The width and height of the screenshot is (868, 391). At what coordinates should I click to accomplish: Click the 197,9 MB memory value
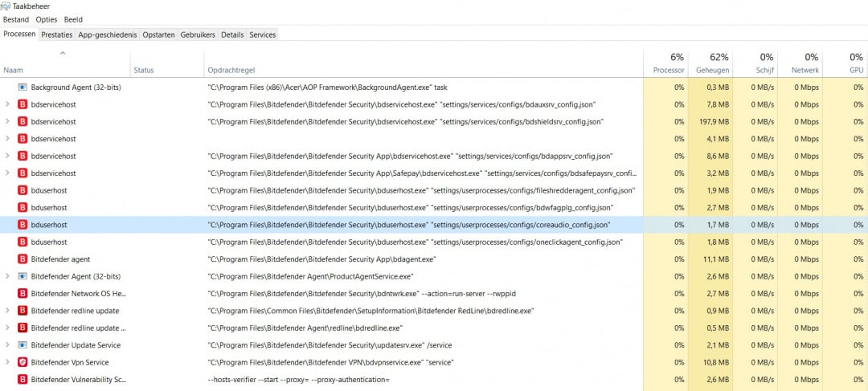point(714,122)
